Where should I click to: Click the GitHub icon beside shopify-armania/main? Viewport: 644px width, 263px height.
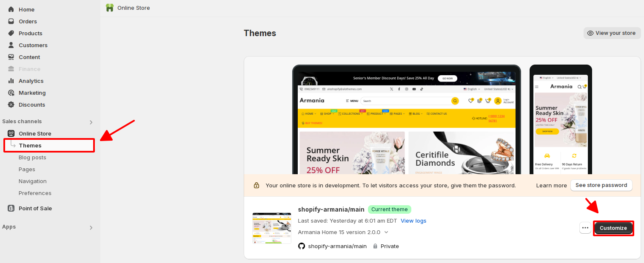point(302,246)
